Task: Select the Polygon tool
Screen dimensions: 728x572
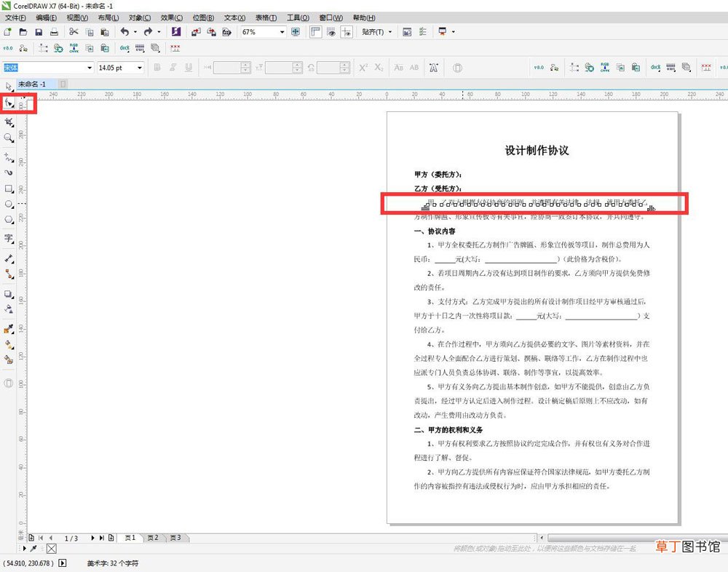Action: pyautogui.click(x=9, y=219)
